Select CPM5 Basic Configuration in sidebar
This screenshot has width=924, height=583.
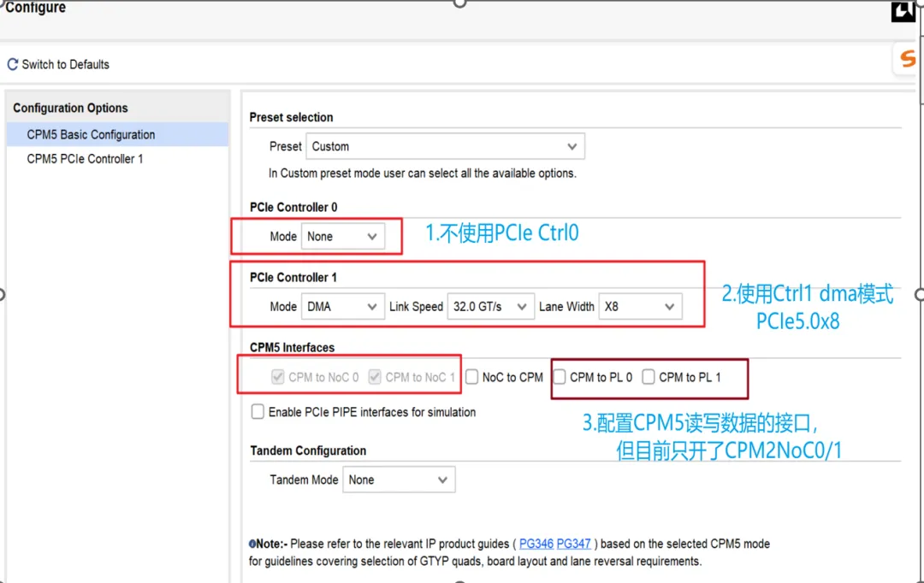(91, 135)
